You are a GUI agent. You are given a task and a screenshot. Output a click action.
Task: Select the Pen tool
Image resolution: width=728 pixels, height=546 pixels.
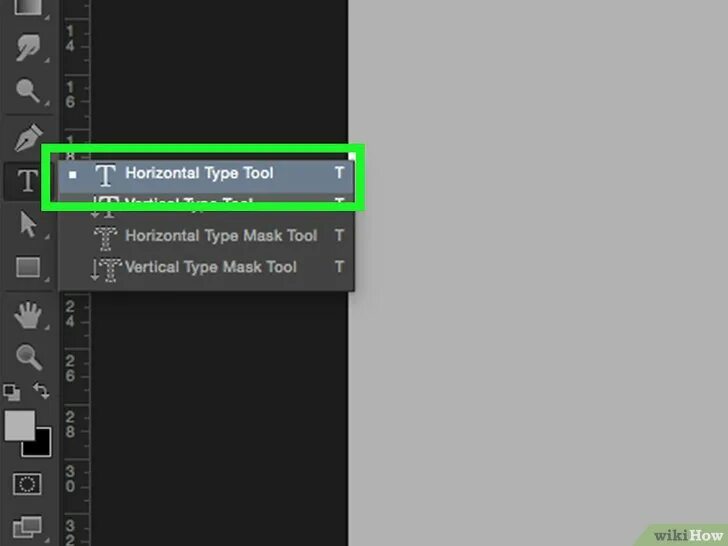(28, 137)
